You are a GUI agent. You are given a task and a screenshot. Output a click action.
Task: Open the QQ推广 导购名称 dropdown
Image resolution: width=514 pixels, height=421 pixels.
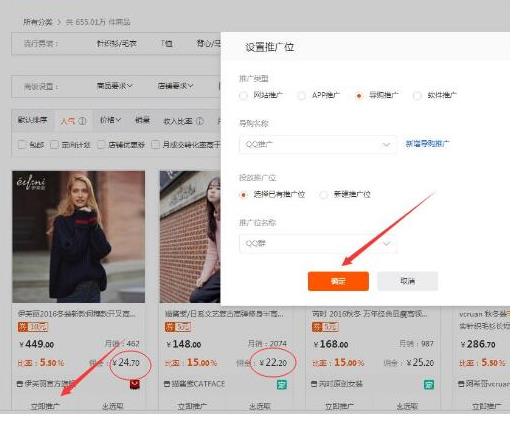[x=318, y=144]
